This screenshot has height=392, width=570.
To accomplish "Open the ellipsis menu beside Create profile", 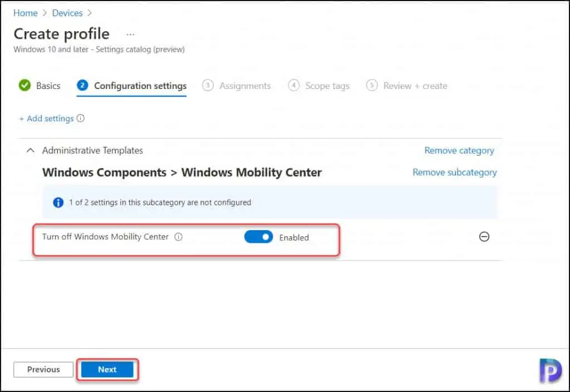I will pos(130,34).
